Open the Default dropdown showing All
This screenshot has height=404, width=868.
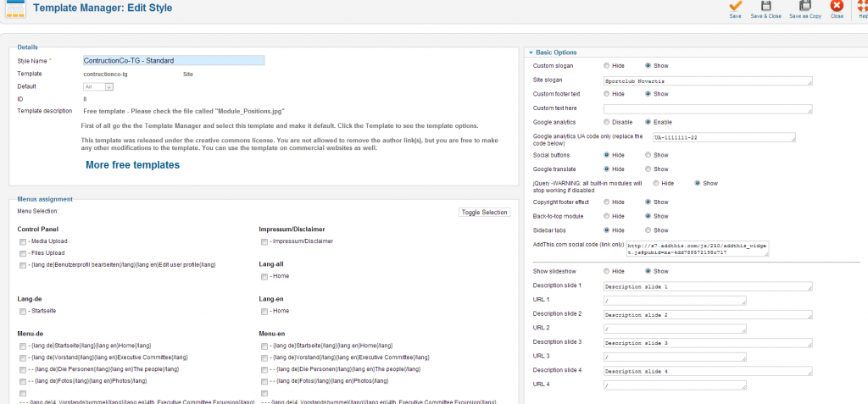pyautogui.click(x=98, y=86)
